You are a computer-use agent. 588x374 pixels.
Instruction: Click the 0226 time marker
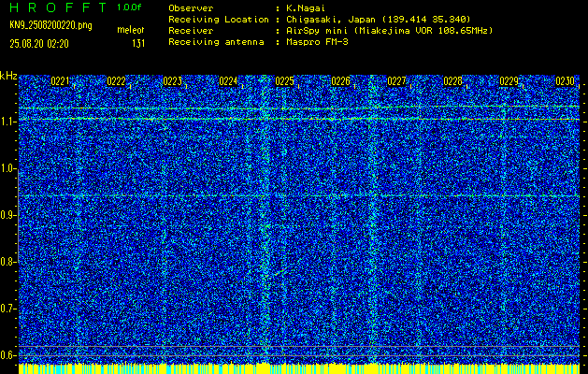click(x=341, y=81)
